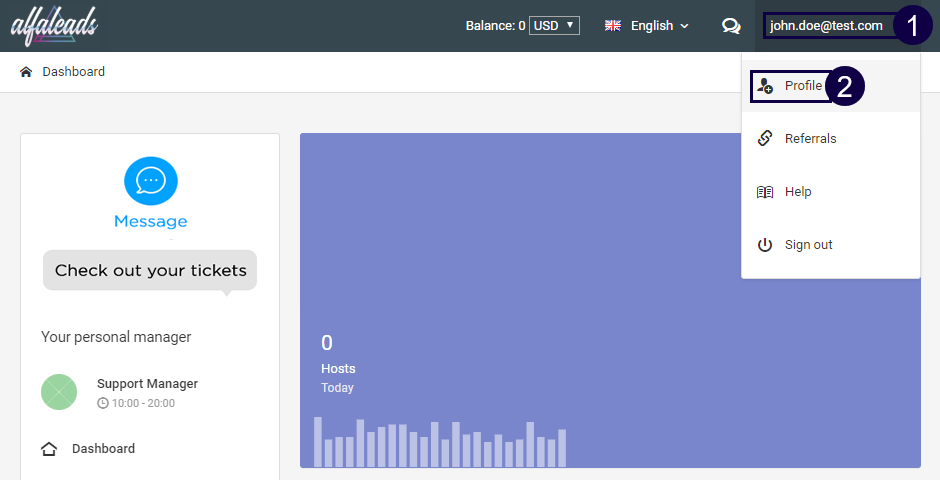Click the alfaleads logo
940x480 pixels.
[x=54, y=26]
